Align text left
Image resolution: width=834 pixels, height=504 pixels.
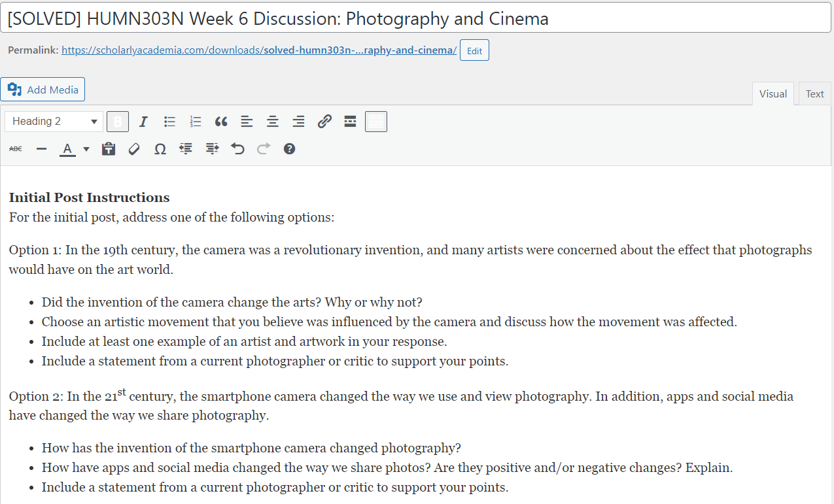click(x=247, y=122)
